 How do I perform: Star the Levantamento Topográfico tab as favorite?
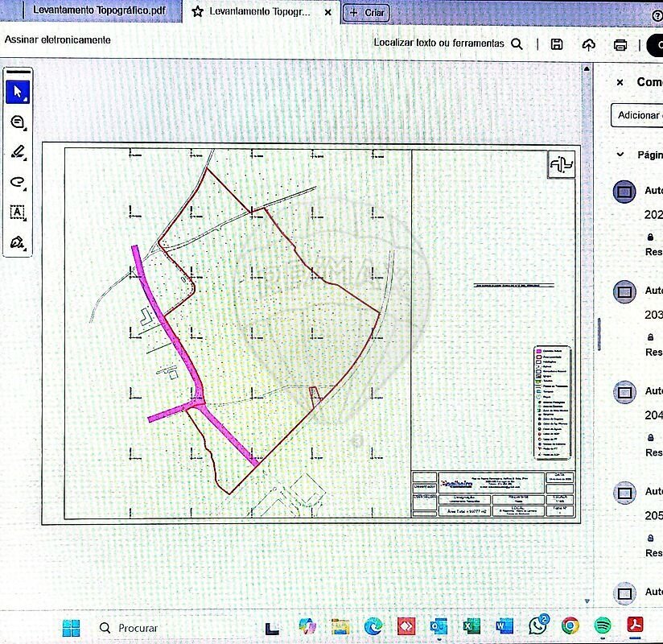pyautogui.click(x=197, y=12)
